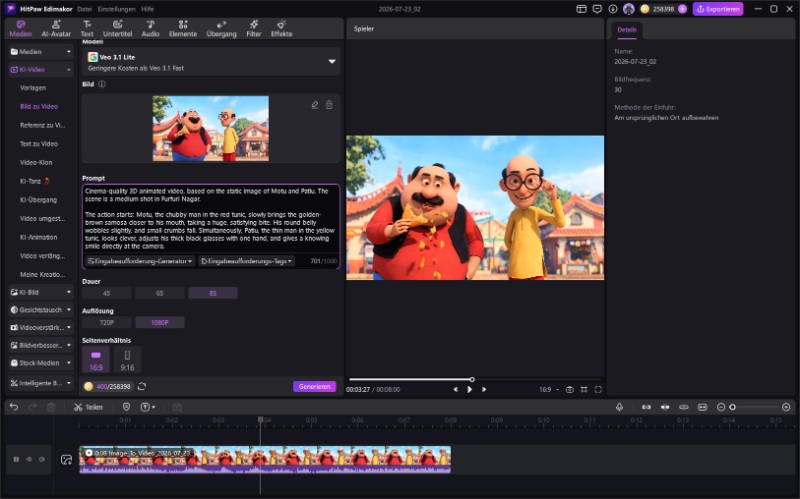Open the Eingabeaufforderung-Generator dropdown
This screenshot has width=800, height=499.
139,261
